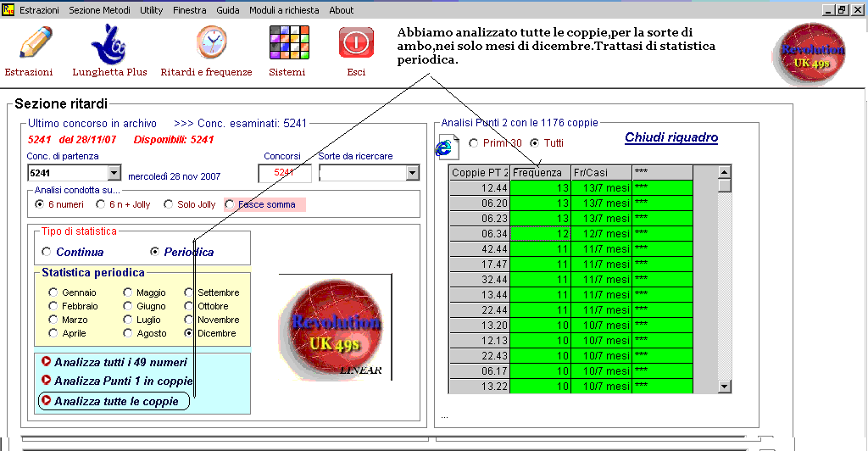Open the Moduli a richiesta menu

284,10
